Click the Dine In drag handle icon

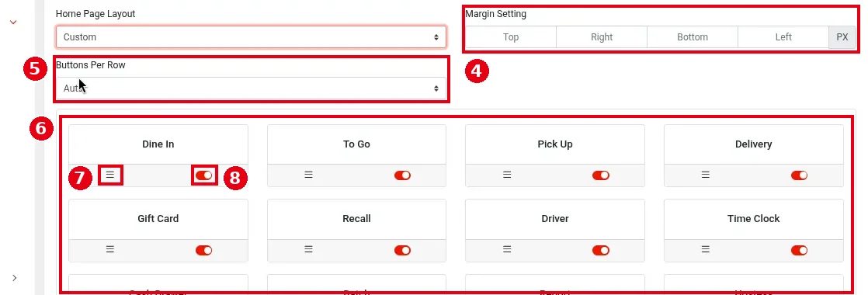coord(110,175)
